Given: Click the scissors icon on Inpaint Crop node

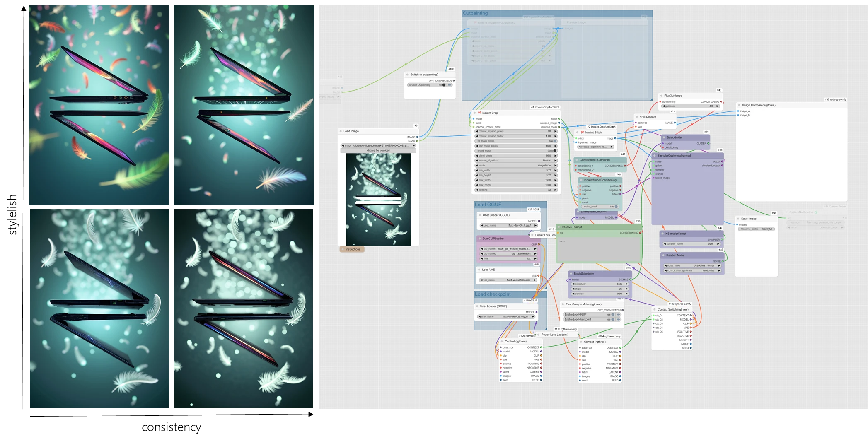Looking at the screenshot, I should 479,113.
